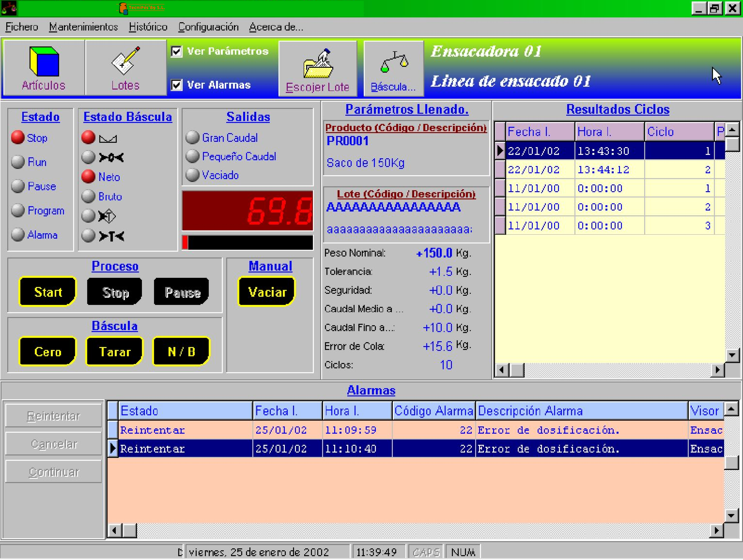Click down arrow of Resultados Ciclos scrollbar

tap(732, 355)
